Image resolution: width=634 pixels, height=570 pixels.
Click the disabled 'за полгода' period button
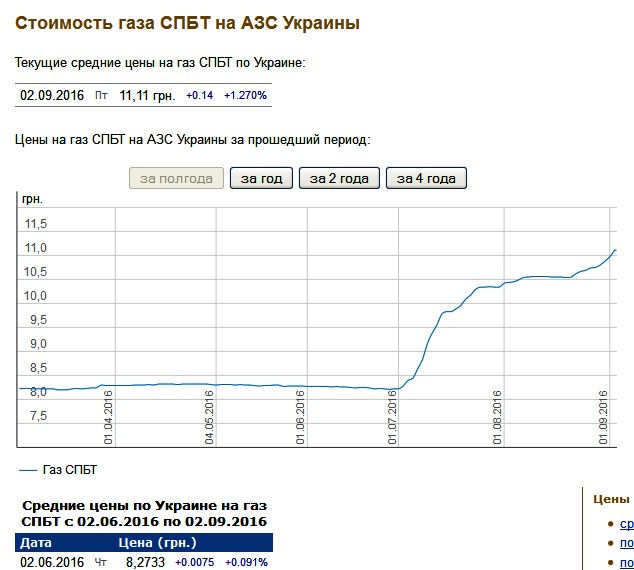(177, 179)
